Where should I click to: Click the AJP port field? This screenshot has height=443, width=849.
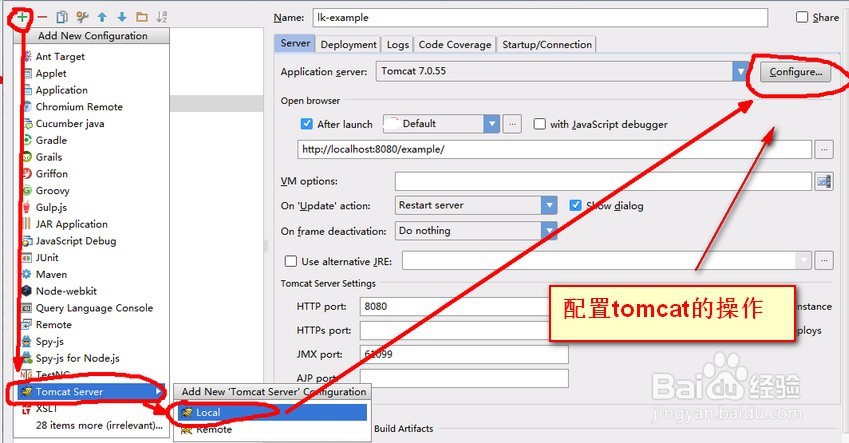point(464,378)
